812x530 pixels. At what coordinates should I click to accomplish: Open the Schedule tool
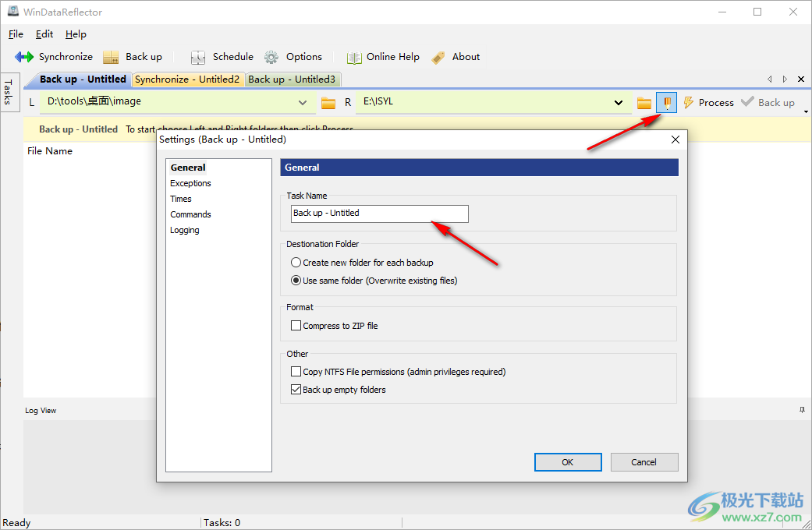[x=199, y=57]
